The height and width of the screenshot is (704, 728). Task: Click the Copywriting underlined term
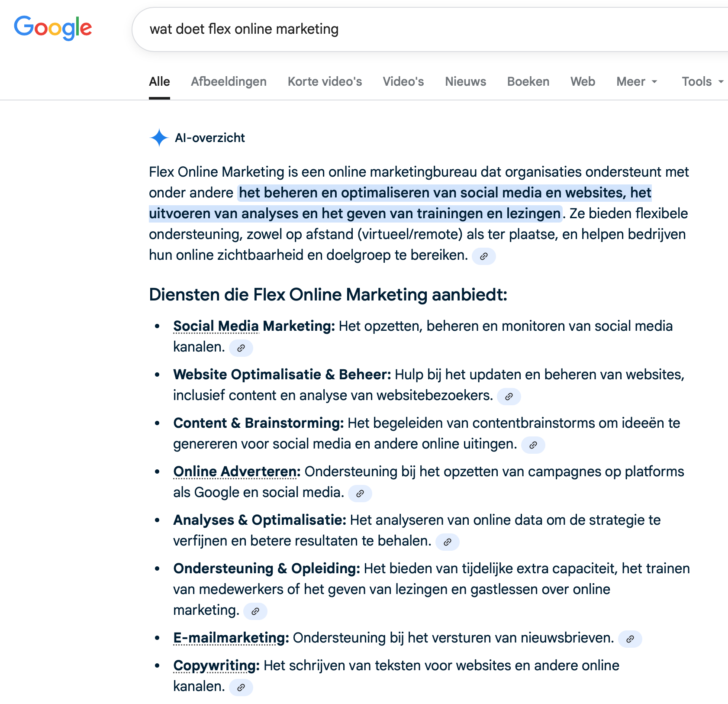(216, 665)
